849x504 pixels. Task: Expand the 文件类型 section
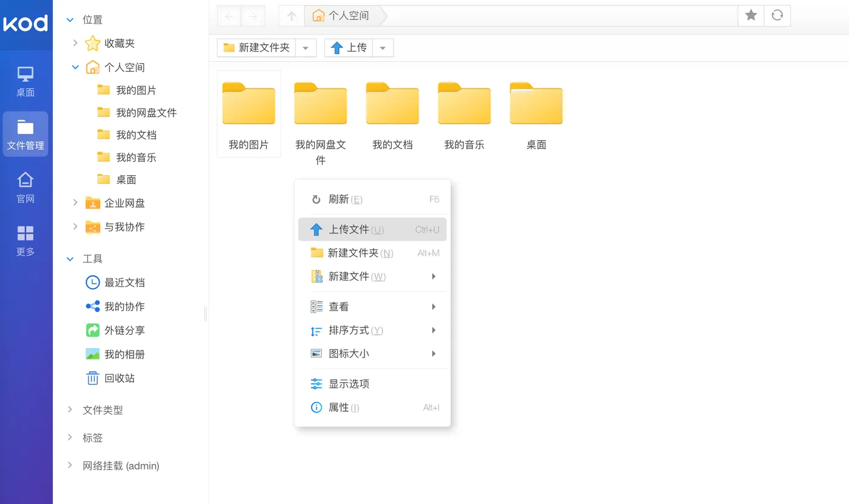[x=70, y=410]
